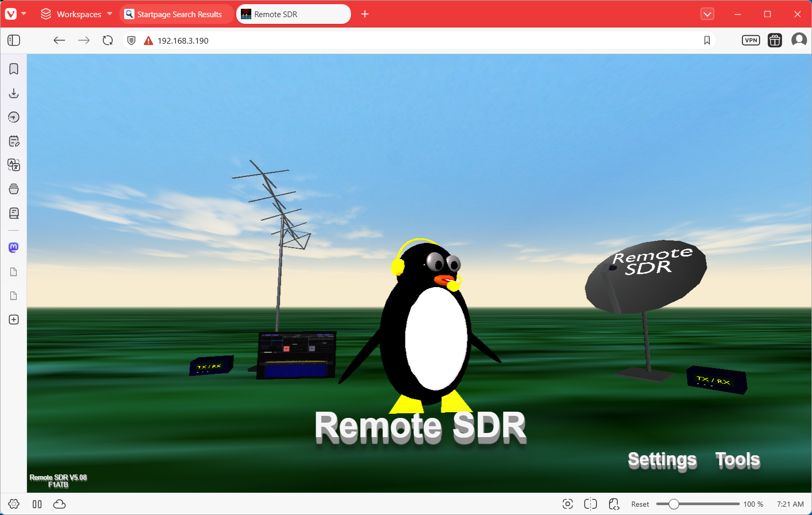Open Remote SDR Tools link
This screenshot has width=812, height=515.
[737, 459]
